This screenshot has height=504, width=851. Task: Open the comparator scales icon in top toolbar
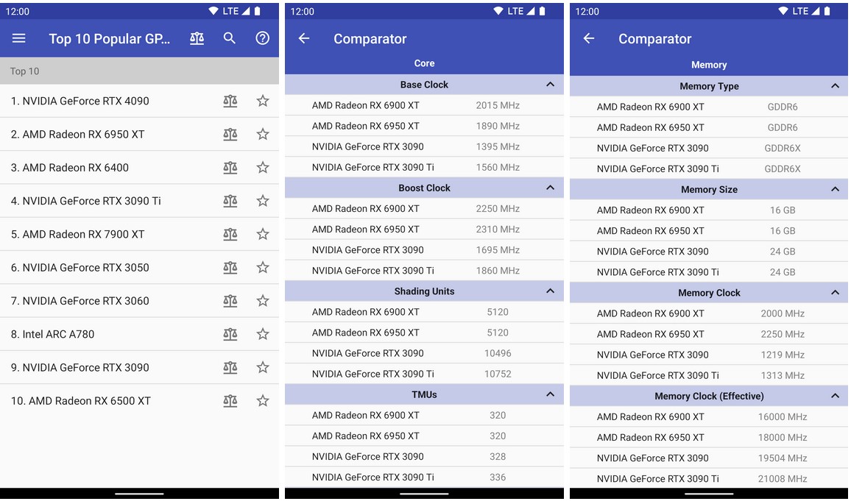click(197, 38)
